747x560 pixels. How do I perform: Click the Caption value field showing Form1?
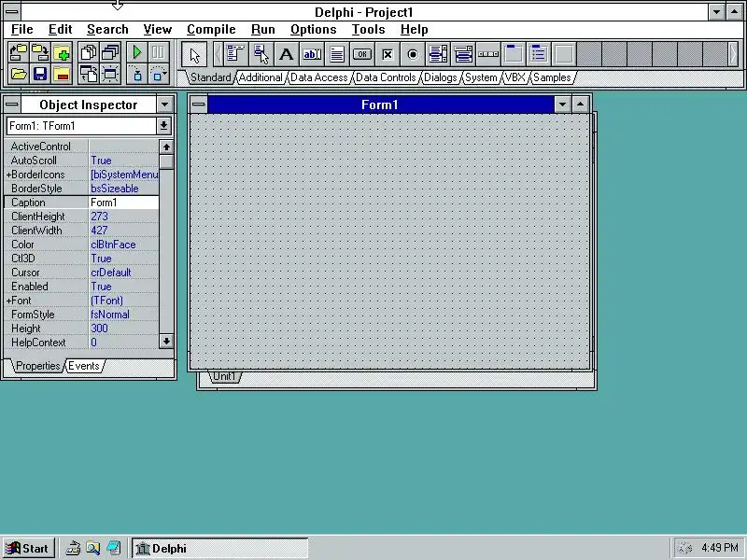coord(123,203)
